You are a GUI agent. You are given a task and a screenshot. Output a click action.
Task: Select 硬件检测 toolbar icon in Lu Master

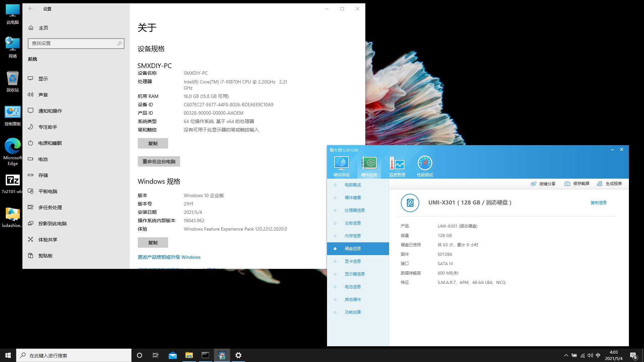[x=369, y=166]
